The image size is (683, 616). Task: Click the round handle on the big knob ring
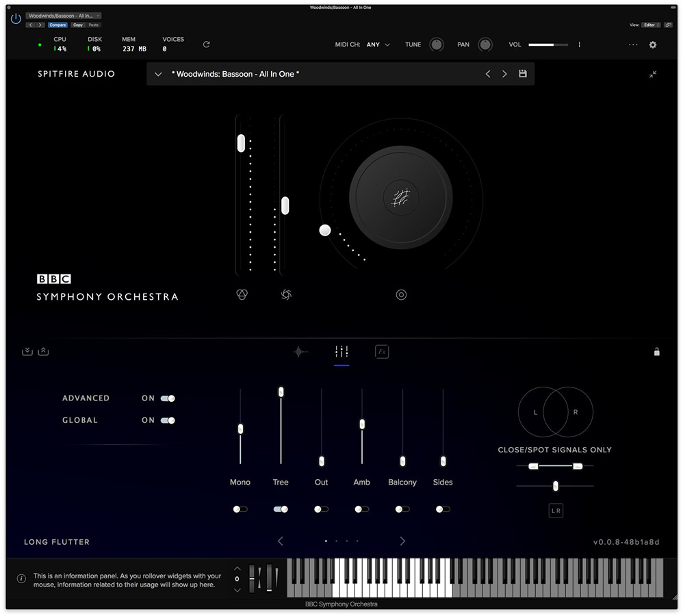coord(325,230)
